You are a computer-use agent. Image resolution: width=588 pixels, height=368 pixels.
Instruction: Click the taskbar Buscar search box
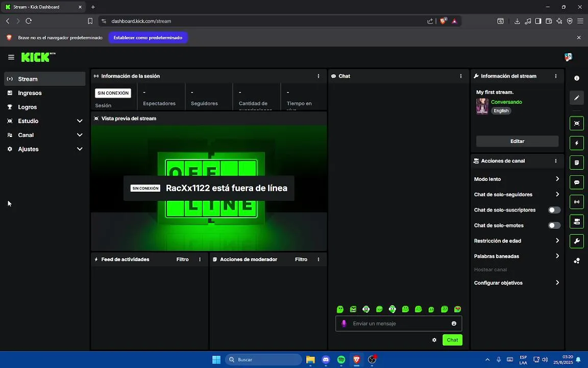263,359
